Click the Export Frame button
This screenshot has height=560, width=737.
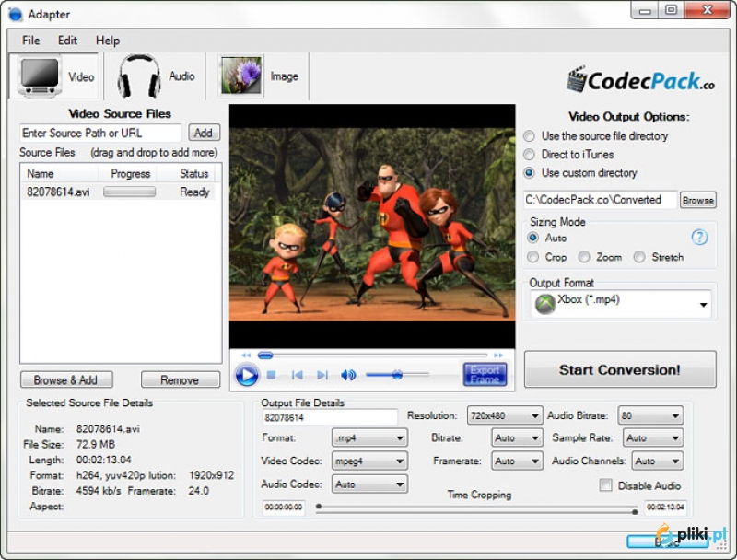[485, 375]
